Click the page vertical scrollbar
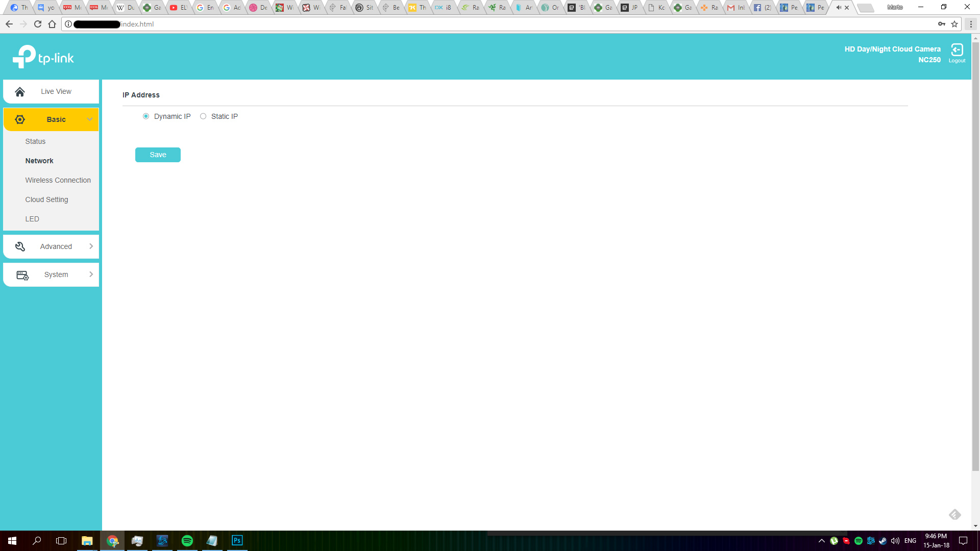 tap(975, 255)
